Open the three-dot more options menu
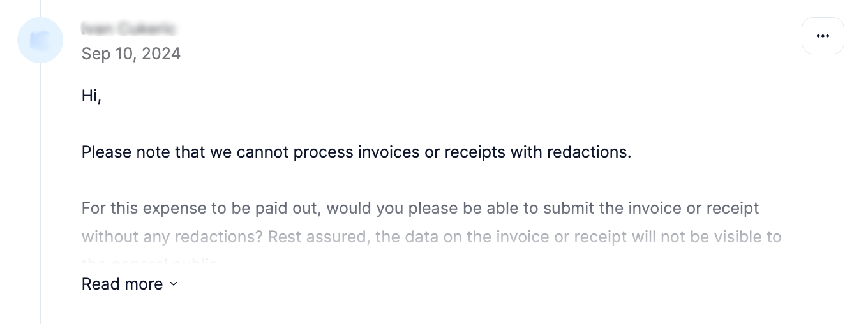This screenshot has width=868, height=324. click(823, 36)
